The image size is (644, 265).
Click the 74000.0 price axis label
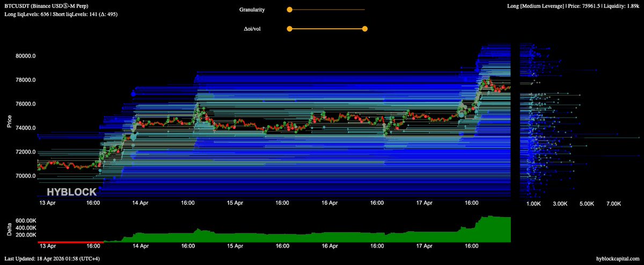pos(25,128)
